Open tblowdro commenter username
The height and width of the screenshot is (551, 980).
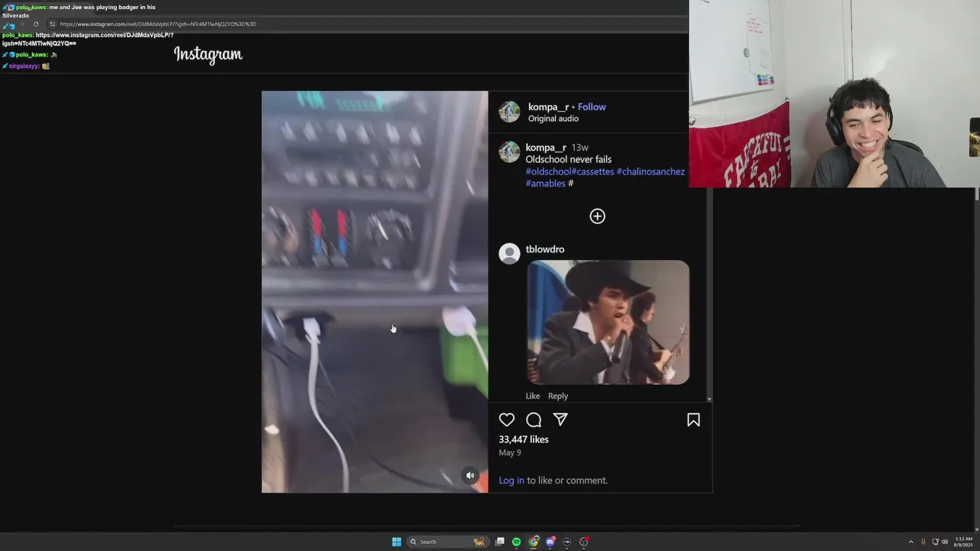[x=545, y=249]
